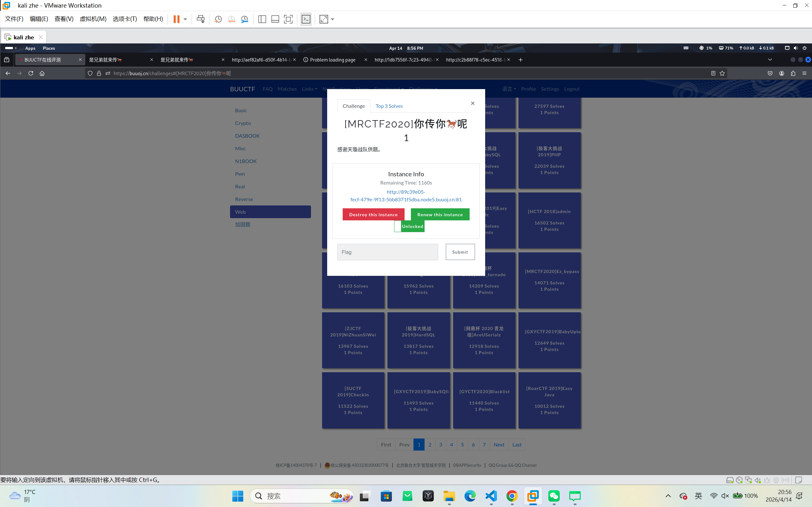
Task: Expand the Firefox list all tabs chevron
Action: click(x=770, y=60)
